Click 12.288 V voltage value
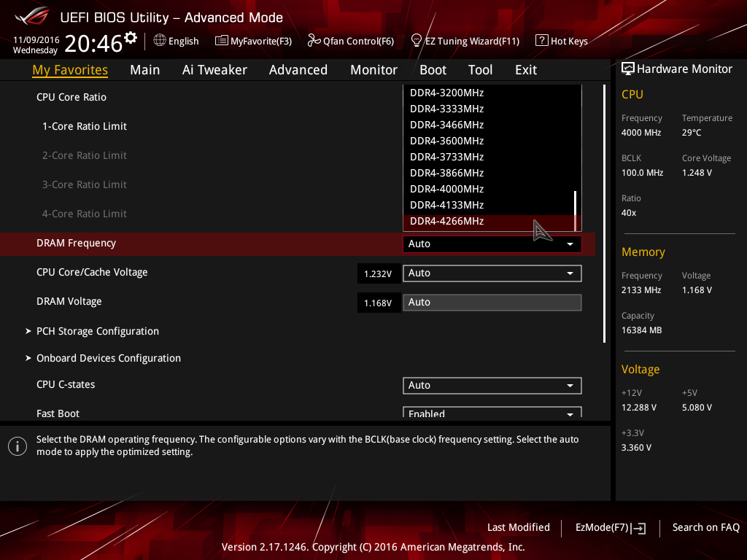Image resolution: width=747 pixels, height=560 pixels. point(639,408)
